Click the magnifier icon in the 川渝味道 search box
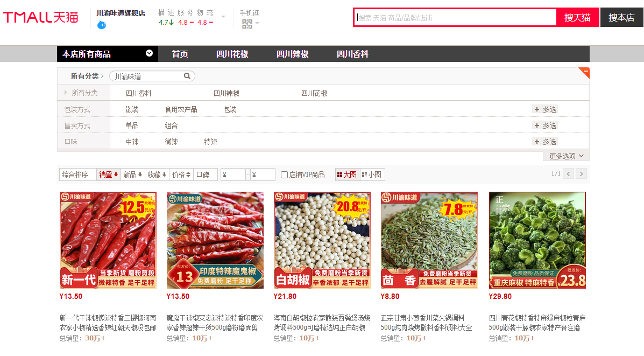The height and width of the screenshot is (356, 644). 187,75
